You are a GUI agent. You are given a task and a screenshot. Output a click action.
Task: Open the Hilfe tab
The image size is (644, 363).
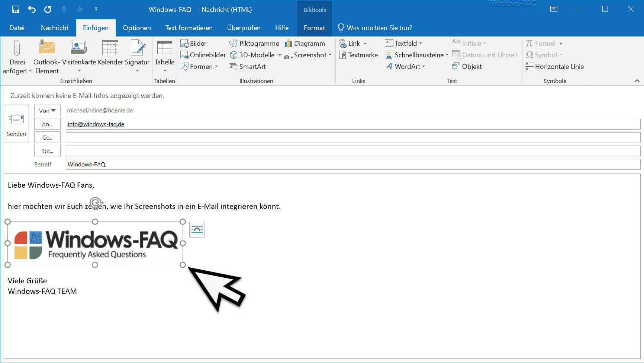pyautogui.click(x=282, y=28)
